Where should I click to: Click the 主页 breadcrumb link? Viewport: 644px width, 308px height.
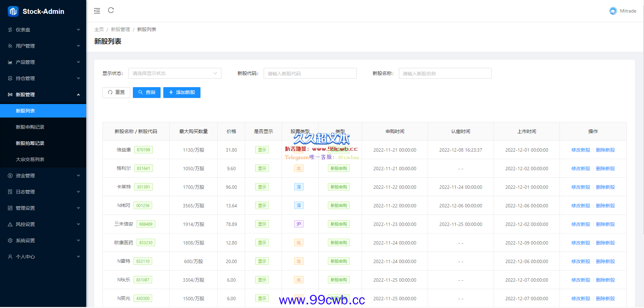point(99,29)
